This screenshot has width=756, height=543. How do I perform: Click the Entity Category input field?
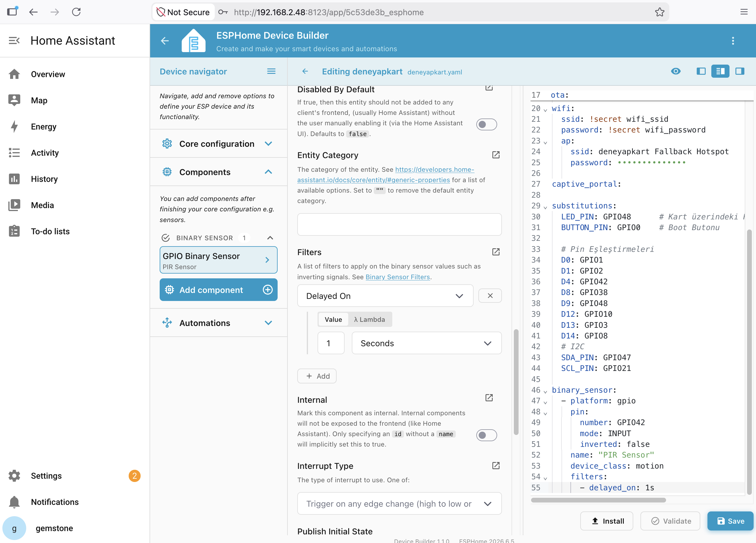click(x=399, y=224)
